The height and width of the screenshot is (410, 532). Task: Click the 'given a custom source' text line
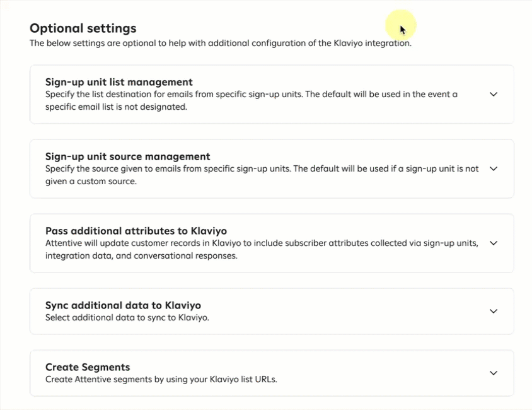pyautogui.click(x=91, y=181)
